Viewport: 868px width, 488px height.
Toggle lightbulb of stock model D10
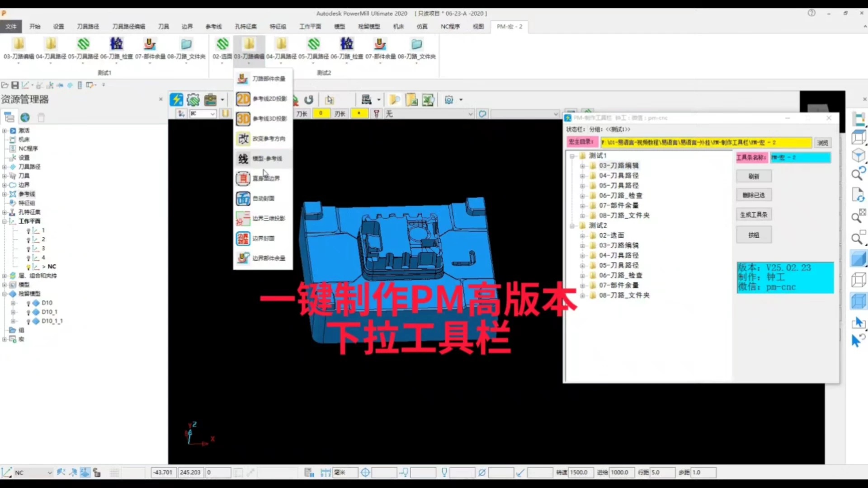tap(28, 303)
